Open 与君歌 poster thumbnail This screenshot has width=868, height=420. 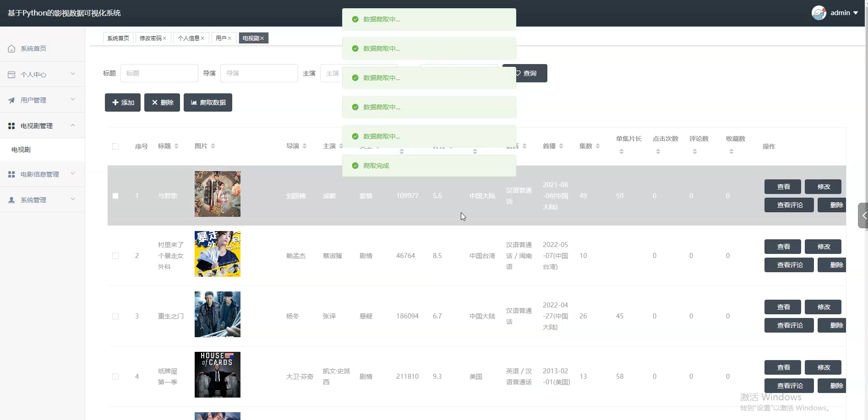[218, 194]
